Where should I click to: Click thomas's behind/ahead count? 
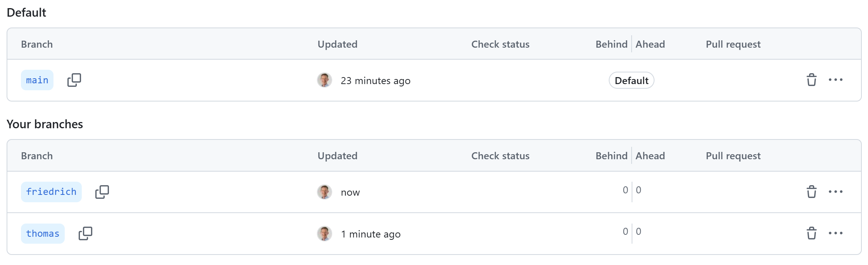(632, 232)
